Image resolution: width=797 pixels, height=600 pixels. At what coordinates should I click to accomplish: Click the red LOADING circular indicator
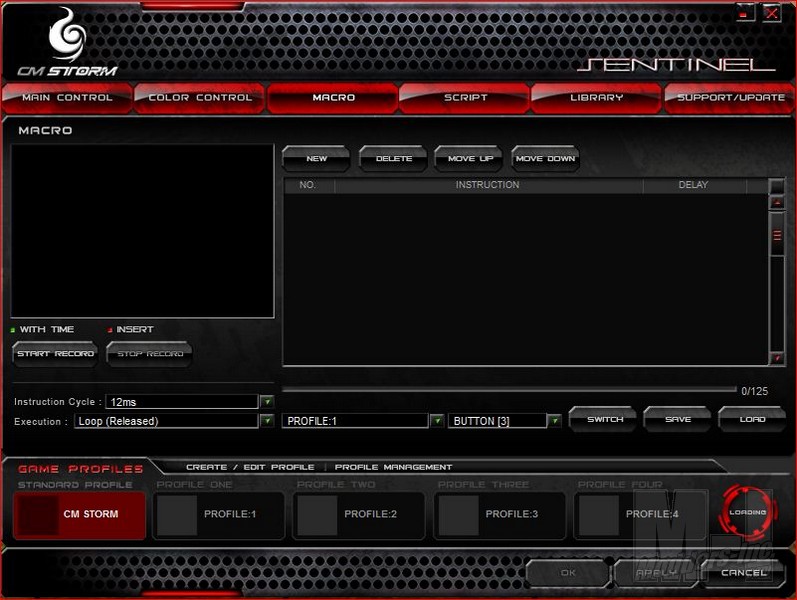click(747, 513)
